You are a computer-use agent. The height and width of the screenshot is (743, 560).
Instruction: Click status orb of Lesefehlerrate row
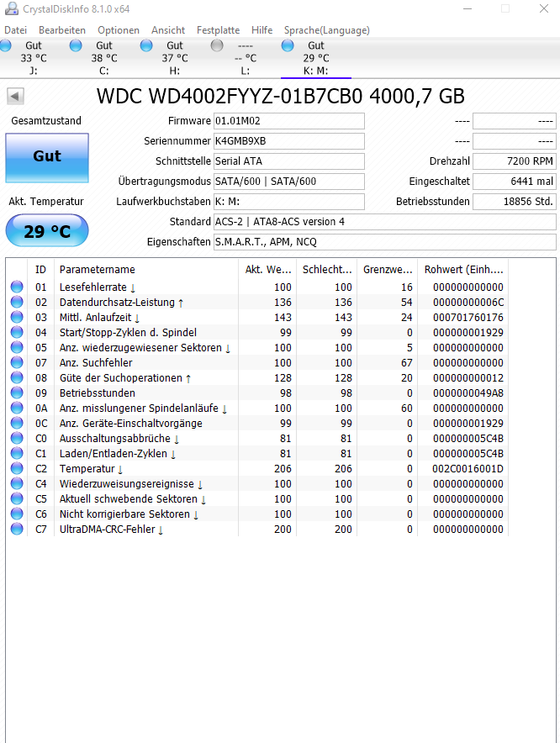17,287
